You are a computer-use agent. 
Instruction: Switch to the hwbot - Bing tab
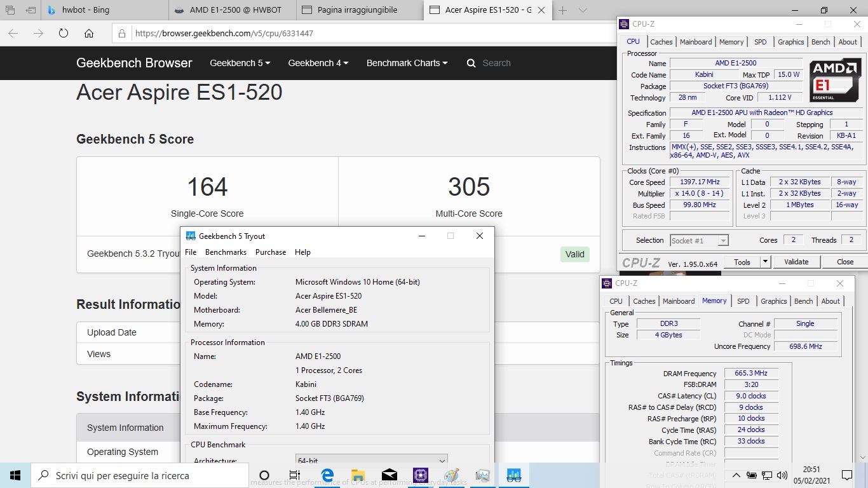[105, 10]
